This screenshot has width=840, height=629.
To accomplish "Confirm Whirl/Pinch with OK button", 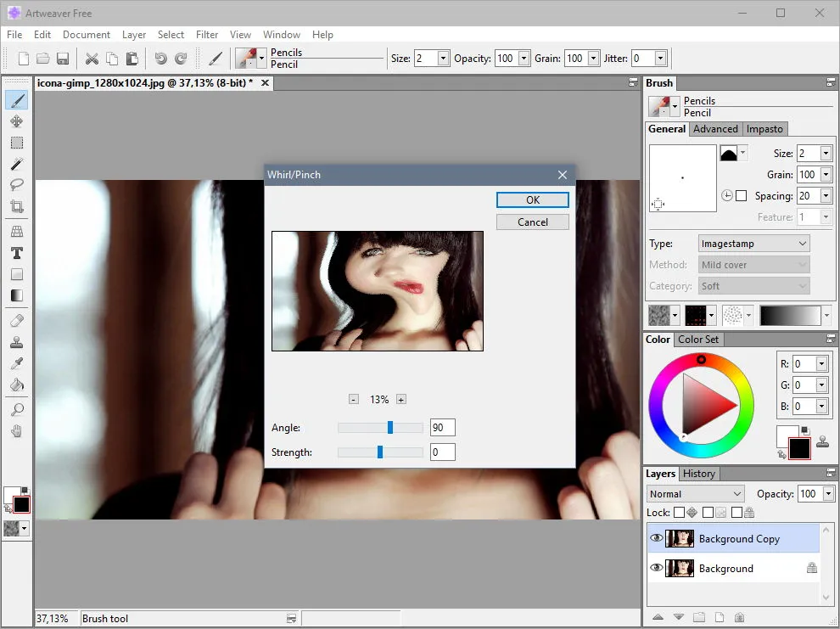I will (533, 199).
